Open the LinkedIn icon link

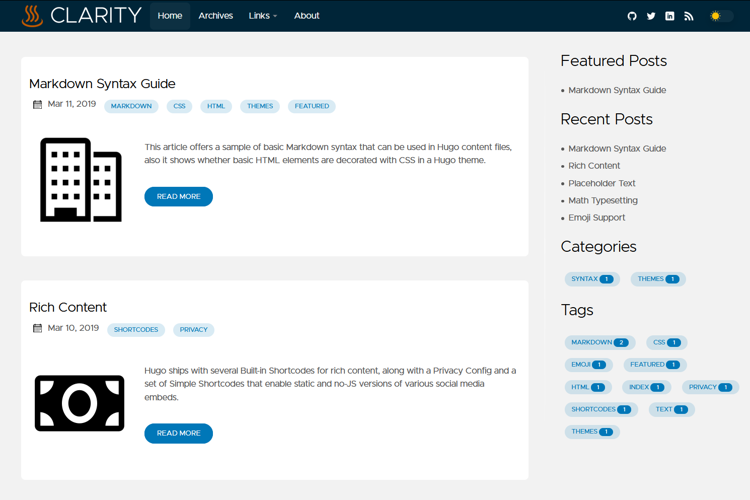670,16
